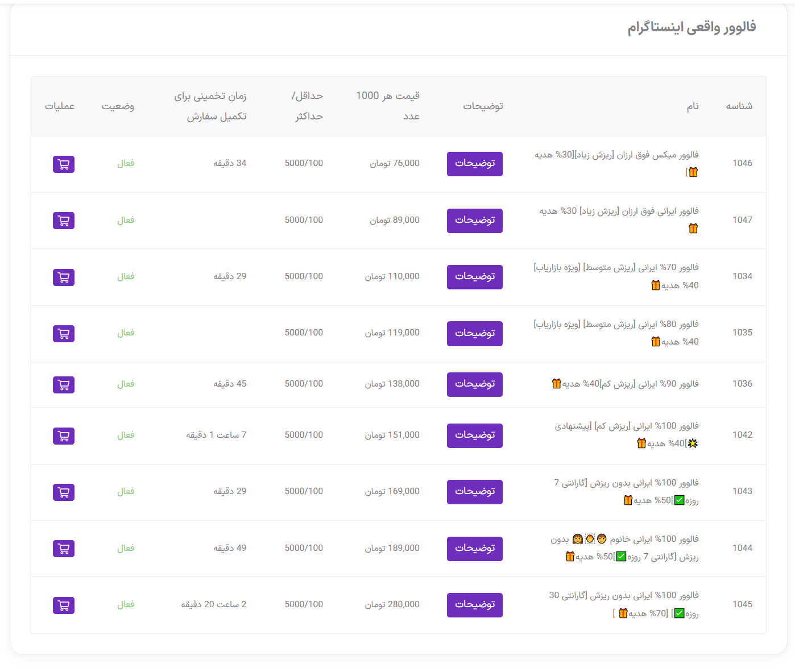Screen dimensions: 795x672
Task: Open توضیحات for the 76,000 toman service
Action: point(475,164)
